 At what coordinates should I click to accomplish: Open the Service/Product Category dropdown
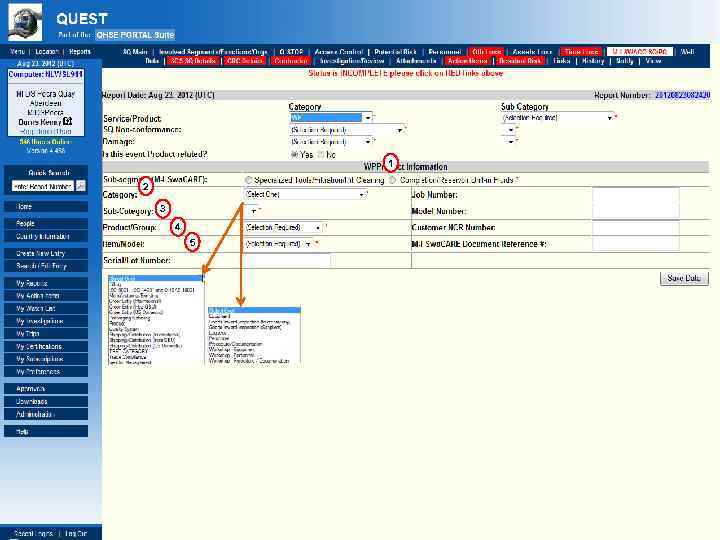[331, 118]
